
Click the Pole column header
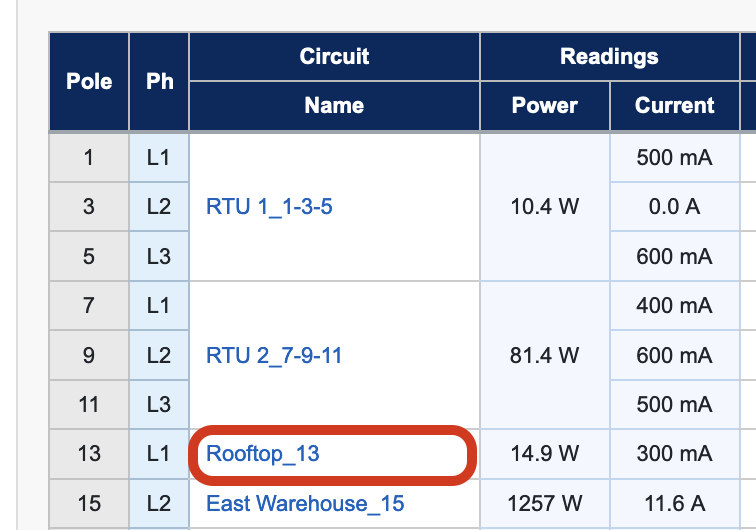tap(89, 81)
